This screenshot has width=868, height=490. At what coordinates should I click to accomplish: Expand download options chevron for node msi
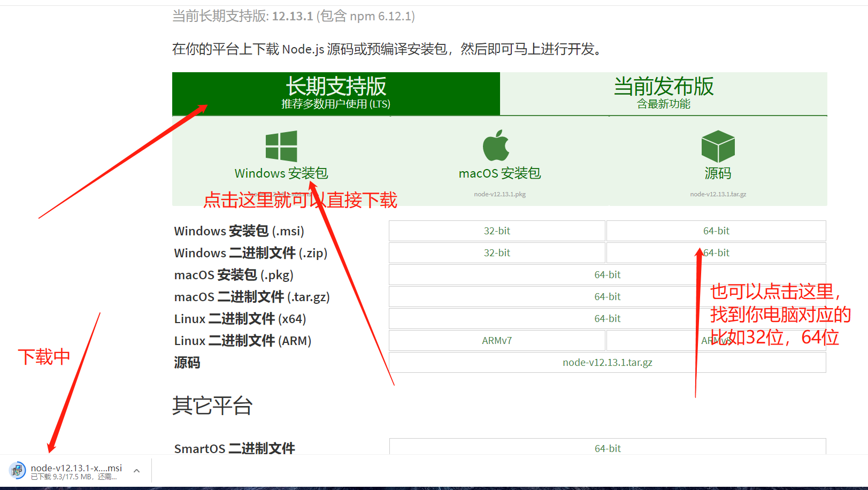(x=136, y=471)
